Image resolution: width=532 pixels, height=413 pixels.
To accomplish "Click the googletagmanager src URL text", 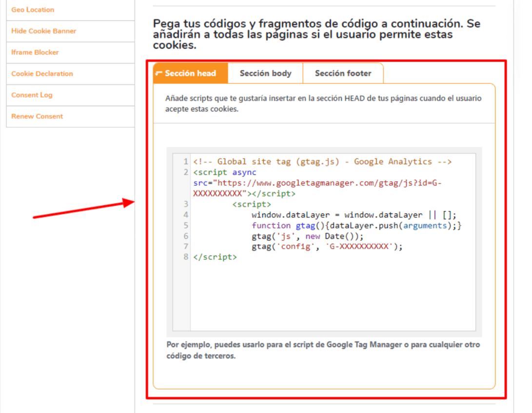I will pyautogui.click(x=317, y=188).
